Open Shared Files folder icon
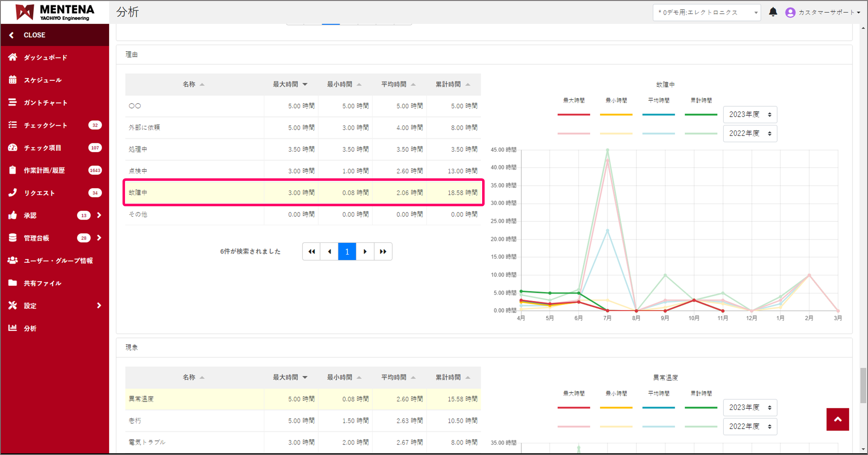The width and height of the screenshot is (868, 455). [x=13, y=283]
